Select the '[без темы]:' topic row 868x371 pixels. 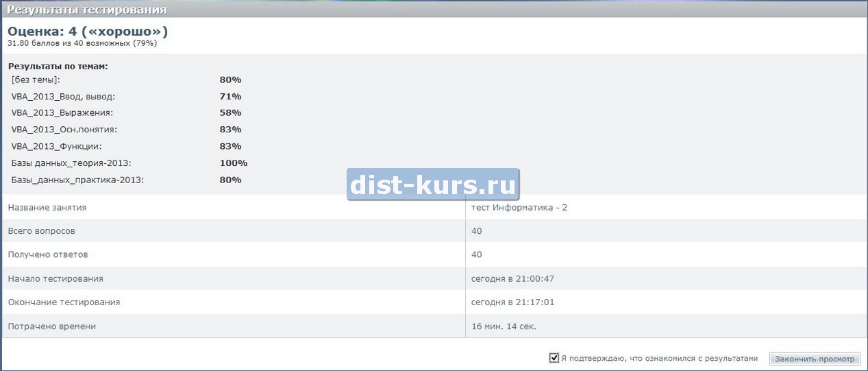[x=126, y=80]
